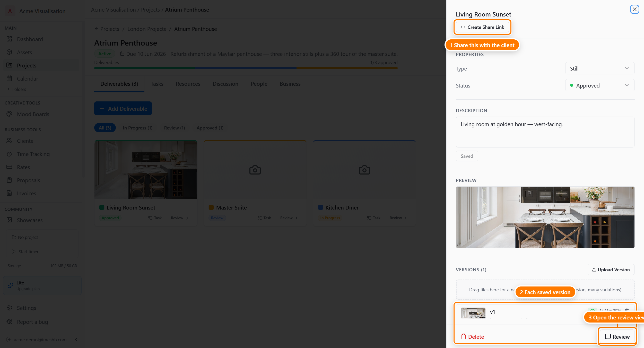Switch to the Tasks tab
The height and width of the screenshot is (348, 644).
click(x=157, y=84)
